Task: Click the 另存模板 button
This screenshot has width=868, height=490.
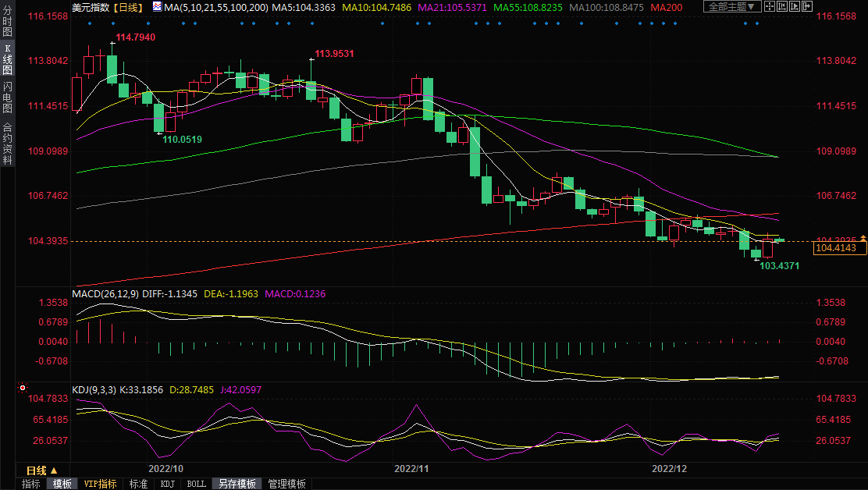Action: pyautogui.click(x=237, y=484)
